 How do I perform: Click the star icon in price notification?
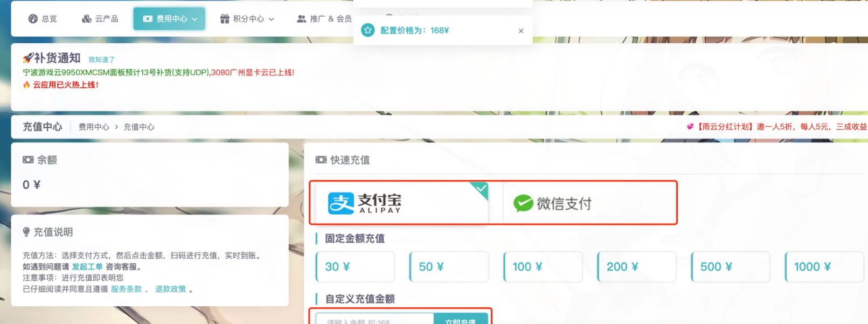coord(368,30)
